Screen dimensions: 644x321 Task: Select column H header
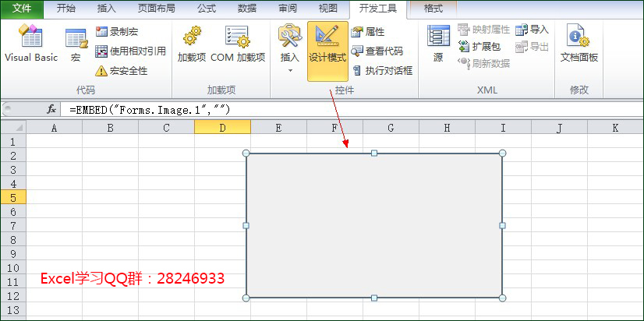pos(447,128)
